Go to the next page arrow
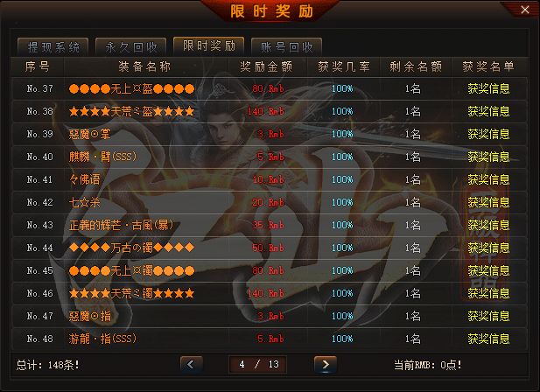The width and height of the screenshot is (540, 392). (325, 365)
